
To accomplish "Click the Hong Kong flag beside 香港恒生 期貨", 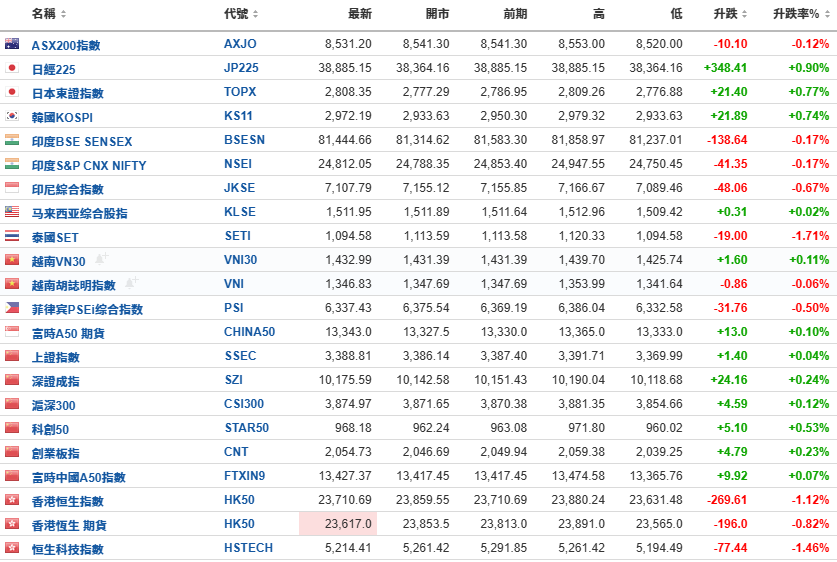I will [12, 524].
